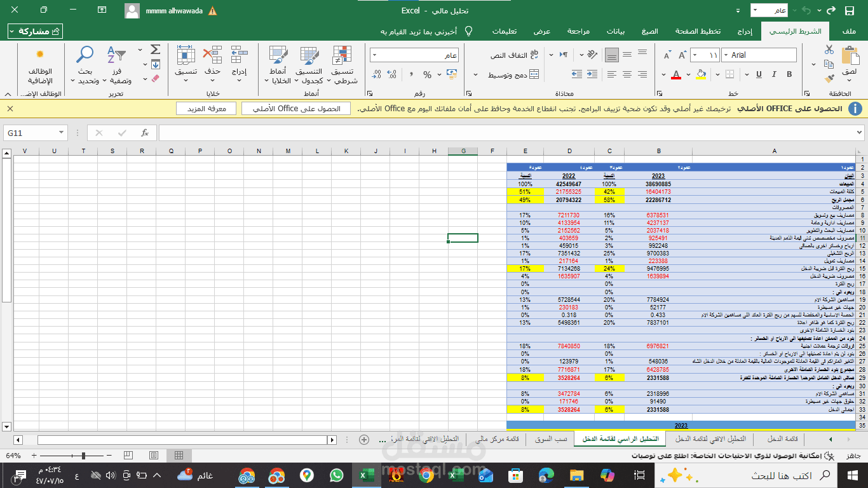Align text to middle

pos(627,55)
